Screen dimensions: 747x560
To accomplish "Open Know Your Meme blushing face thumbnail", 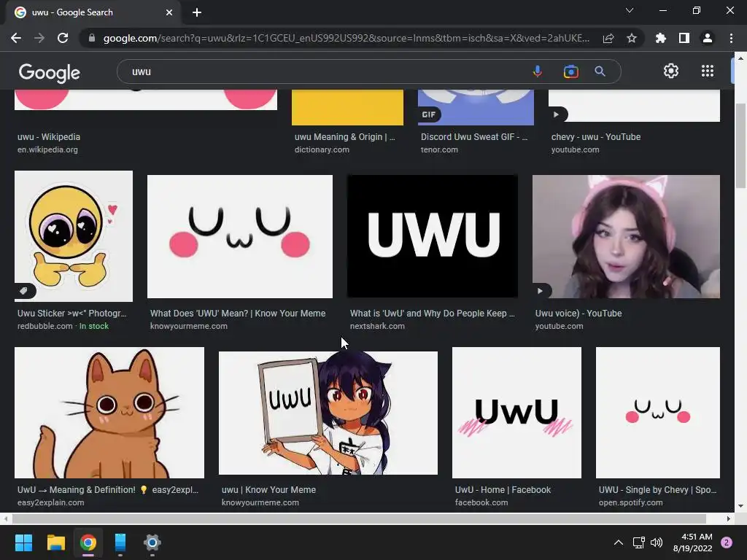I will click(239, 236).
